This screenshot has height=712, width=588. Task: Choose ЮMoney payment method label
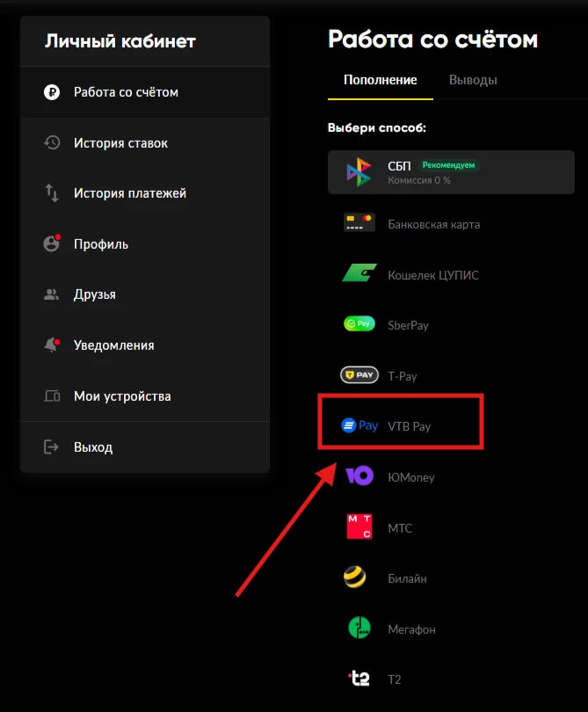pos(411,477)
